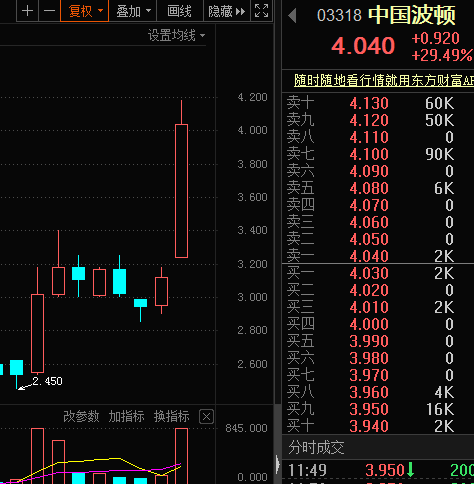Select the 买十 price 3.940

tap(369, 426)
